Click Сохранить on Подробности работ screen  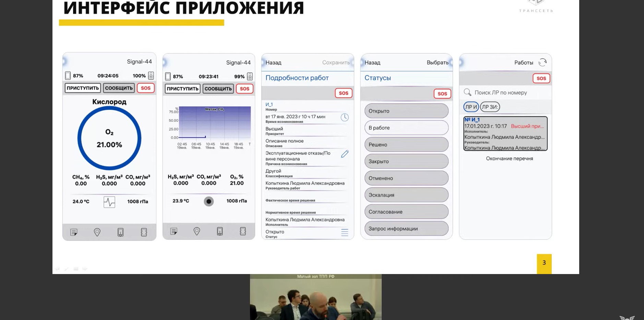(x=336, y=62)
